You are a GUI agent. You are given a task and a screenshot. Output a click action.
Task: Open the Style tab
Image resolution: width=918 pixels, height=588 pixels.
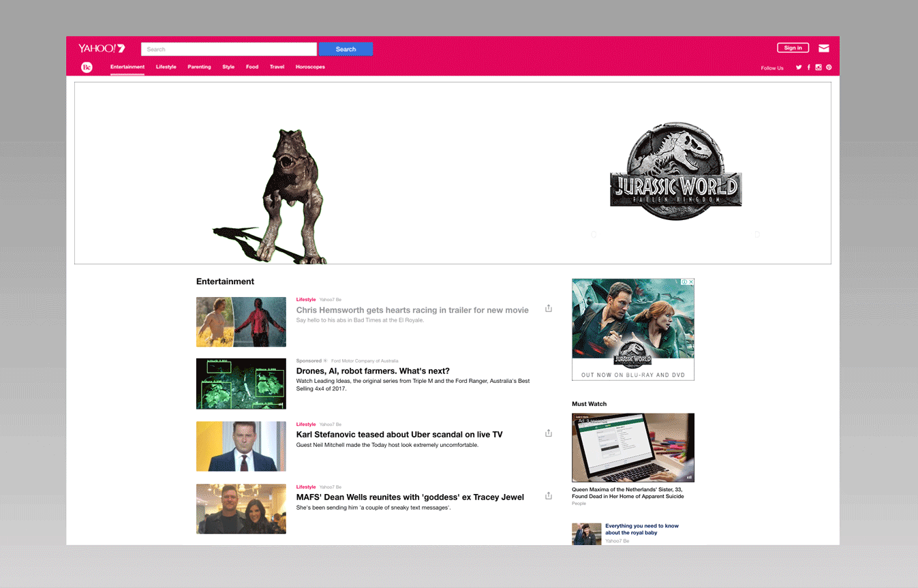(228, 67)
